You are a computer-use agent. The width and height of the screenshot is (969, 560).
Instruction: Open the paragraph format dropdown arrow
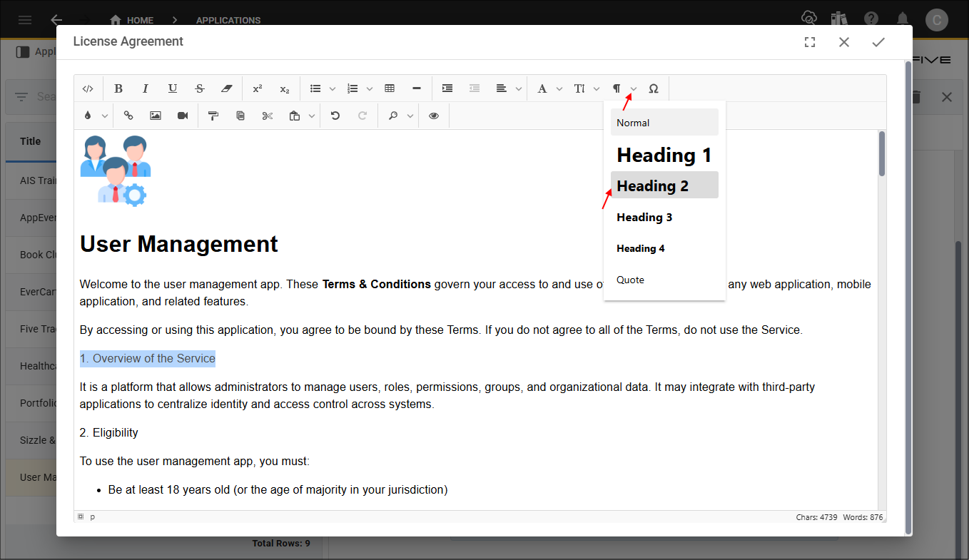(634, 88)
